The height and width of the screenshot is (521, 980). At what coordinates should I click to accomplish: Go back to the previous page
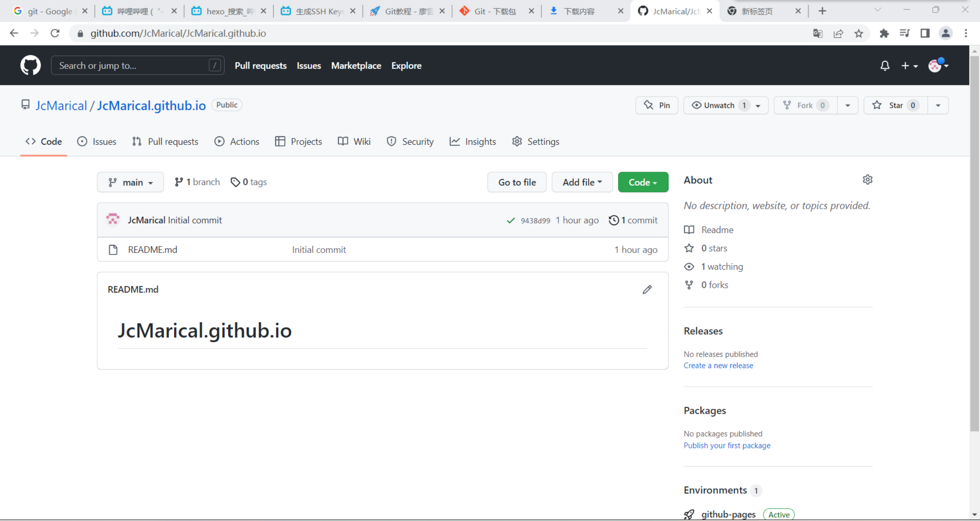click(14, 33)
